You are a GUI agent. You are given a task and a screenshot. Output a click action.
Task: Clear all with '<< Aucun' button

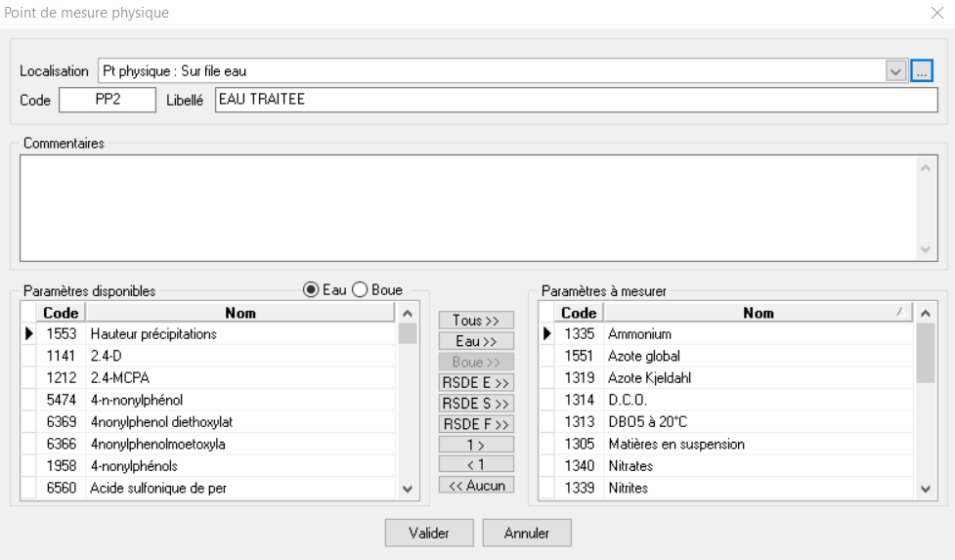(x=476, y=486)
